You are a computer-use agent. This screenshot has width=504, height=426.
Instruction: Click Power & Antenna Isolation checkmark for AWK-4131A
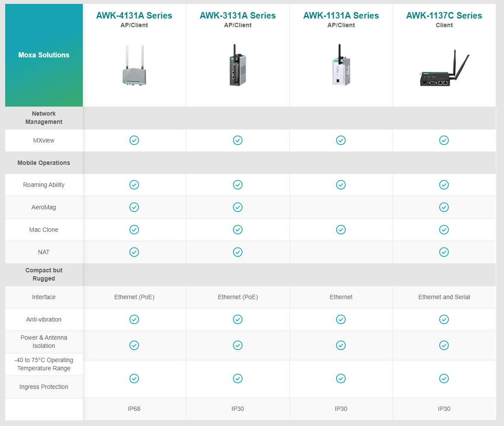(x=134, y=346)
